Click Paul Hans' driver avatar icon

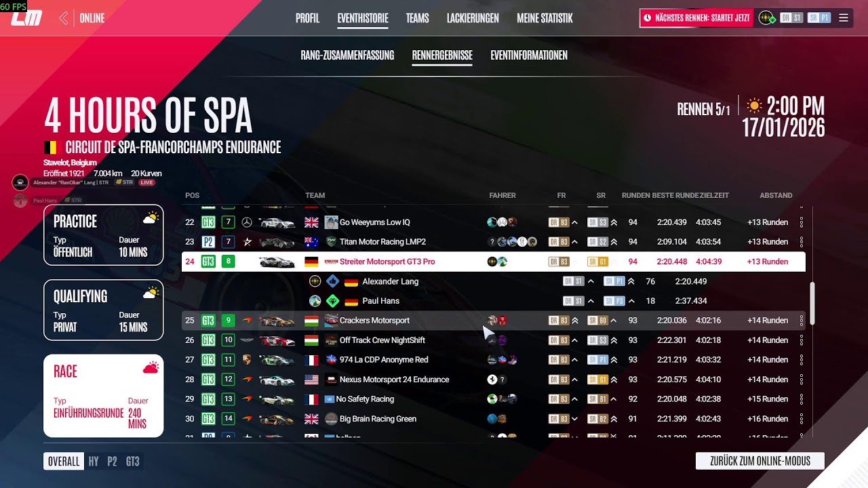[x=315, y=301]
